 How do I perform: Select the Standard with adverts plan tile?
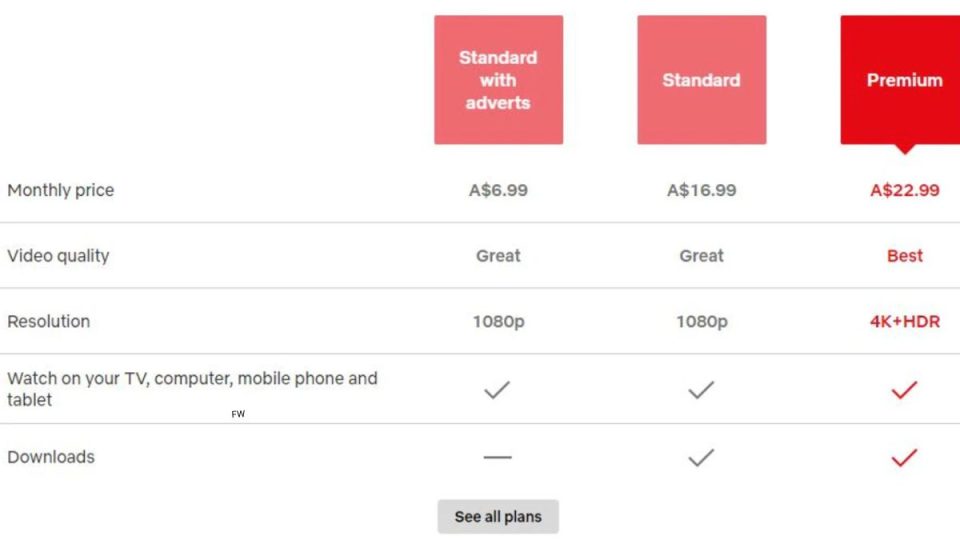pyautogui.click(x=498, y=80)
